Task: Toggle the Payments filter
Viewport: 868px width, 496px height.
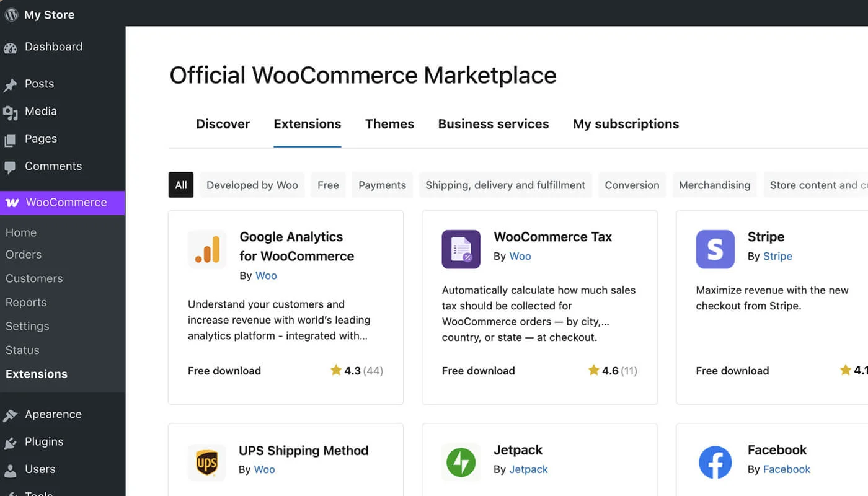Action: point(382,185)
